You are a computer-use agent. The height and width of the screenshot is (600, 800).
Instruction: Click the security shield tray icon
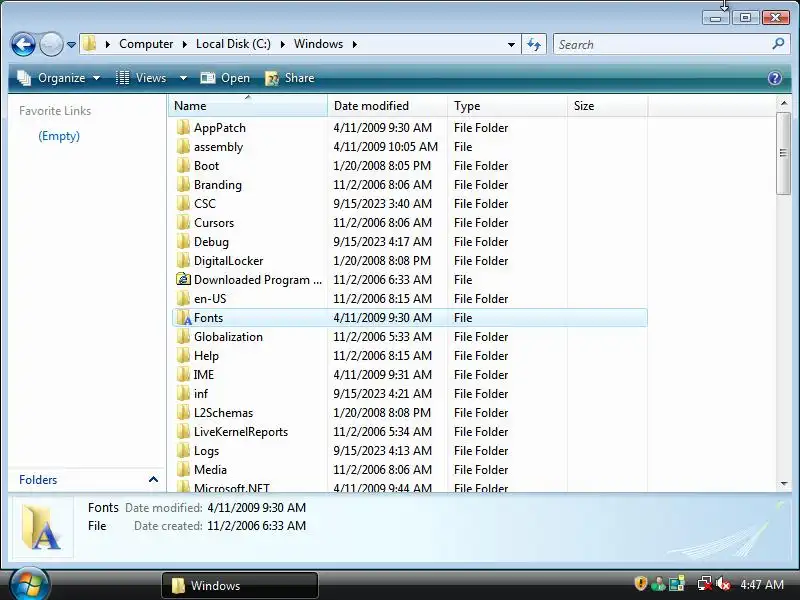point(640,584)
